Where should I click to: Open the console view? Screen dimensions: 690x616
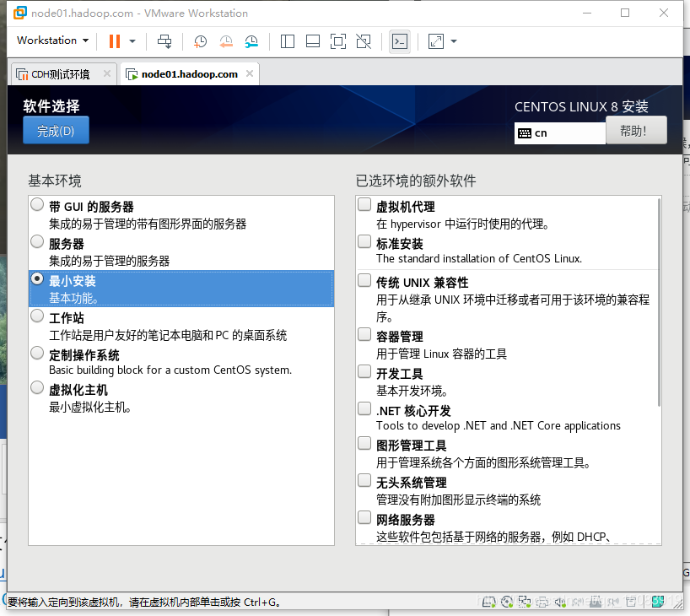coord(400,41)
